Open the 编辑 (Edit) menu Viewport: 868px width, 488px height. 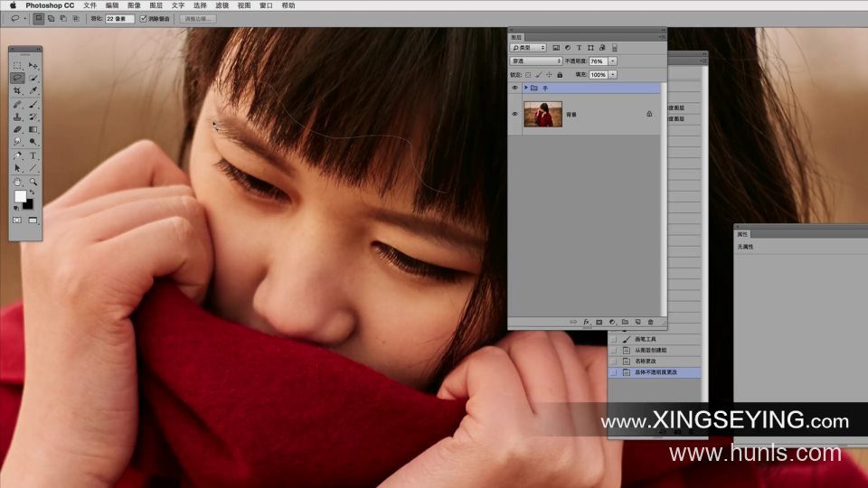(x=112, y=5)
